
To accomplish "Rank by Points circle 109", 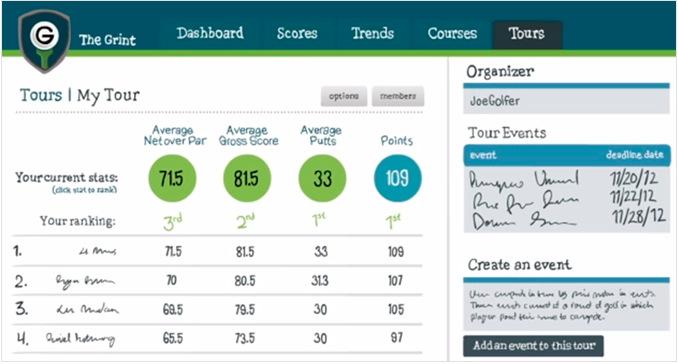I will pyautogui.click(x=397, y=179).
